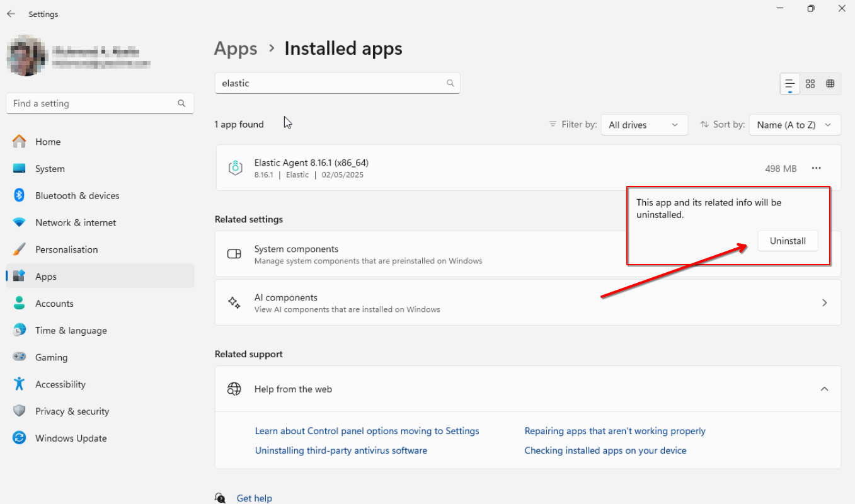Open Uninstalling third-party antivirus software link

pyautogui.click(x=341, y=450)
